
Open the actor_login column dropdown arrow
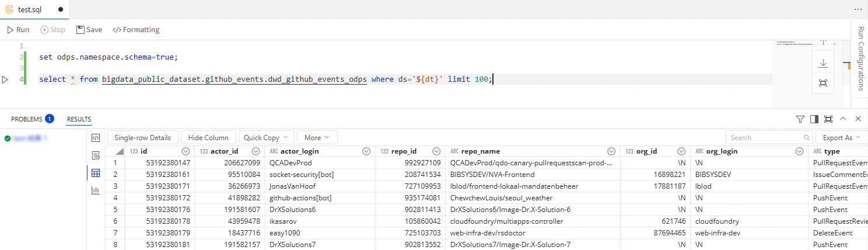(x=366, y=151)
